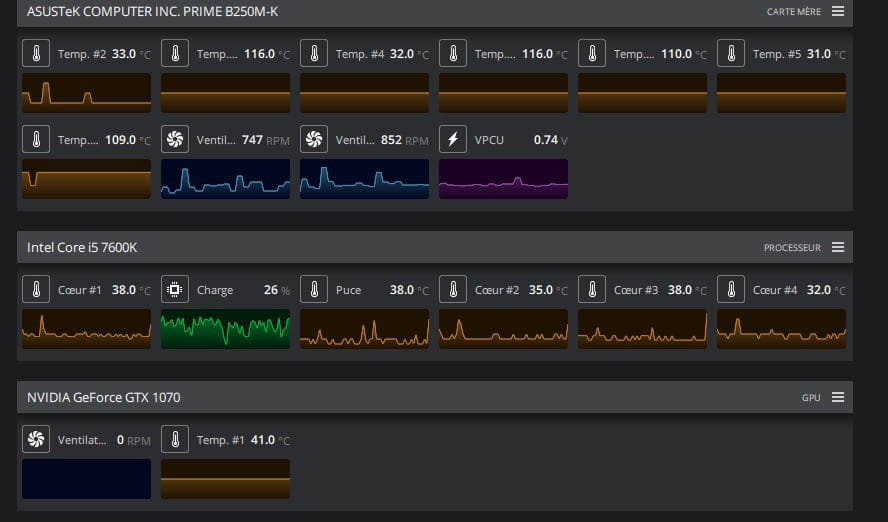
Task: Click the CARTE MÈRE label
Action: pos(793,12)
